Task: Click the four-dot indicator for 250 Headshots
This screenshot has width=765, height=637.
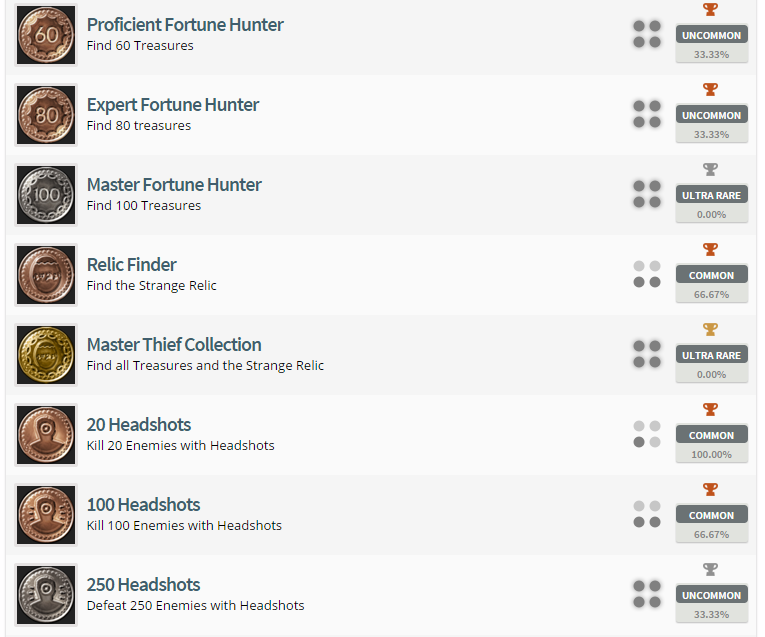Action: [x=647, y=594]
